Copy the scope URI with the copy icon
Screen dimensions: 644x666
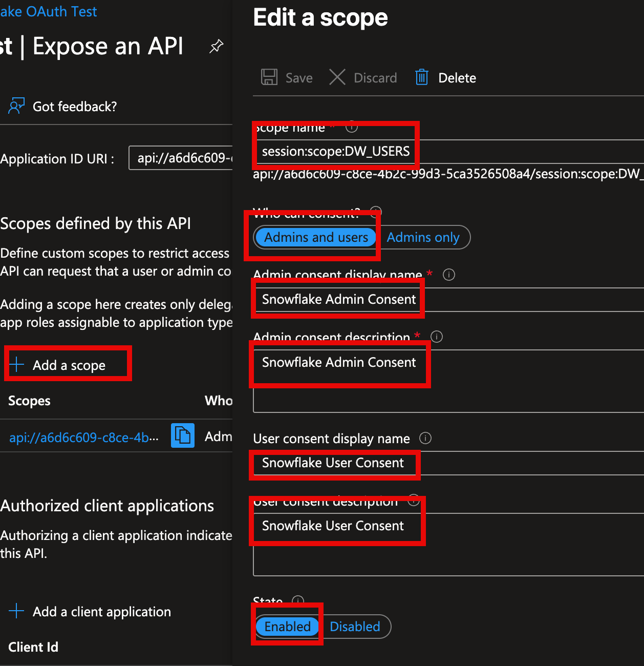click(182, 435)
